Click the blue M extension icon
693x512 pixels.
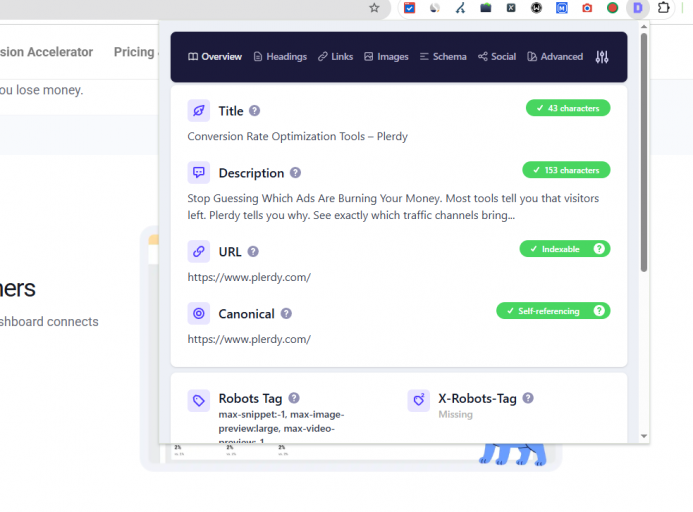pyautogui.click(x=562, y=8)
